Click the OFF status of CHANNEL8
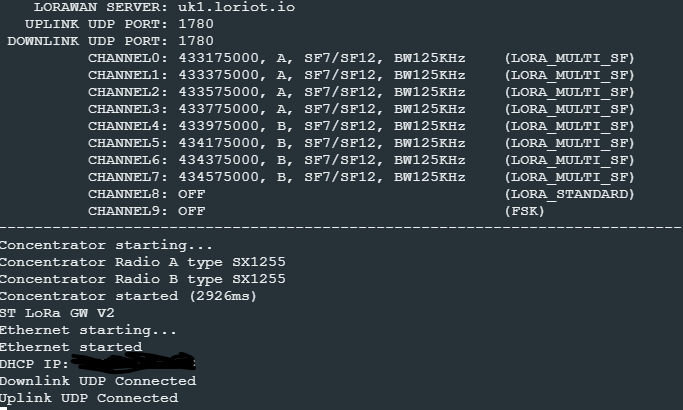The image size is (683, 410). click(x=191, y=194)
